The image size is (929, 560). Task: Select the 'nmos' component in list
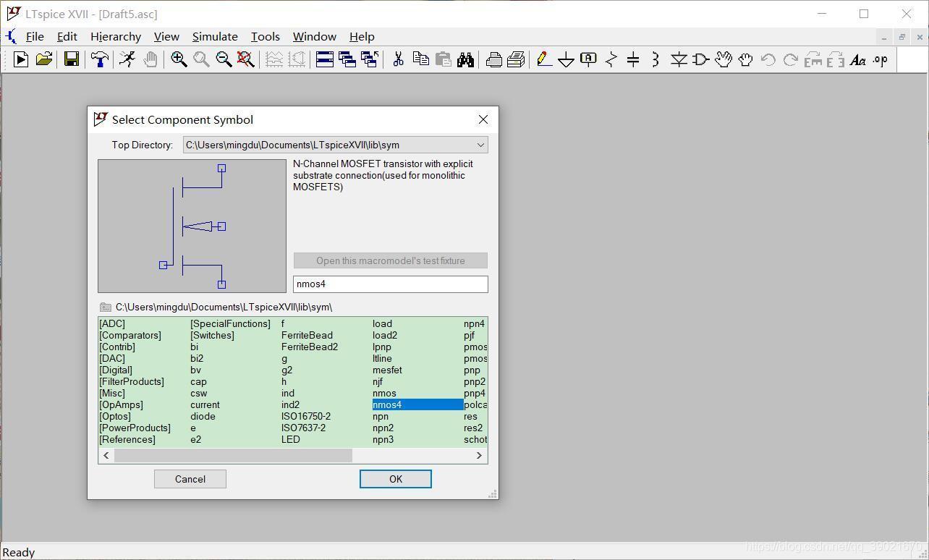pos(384,393)
